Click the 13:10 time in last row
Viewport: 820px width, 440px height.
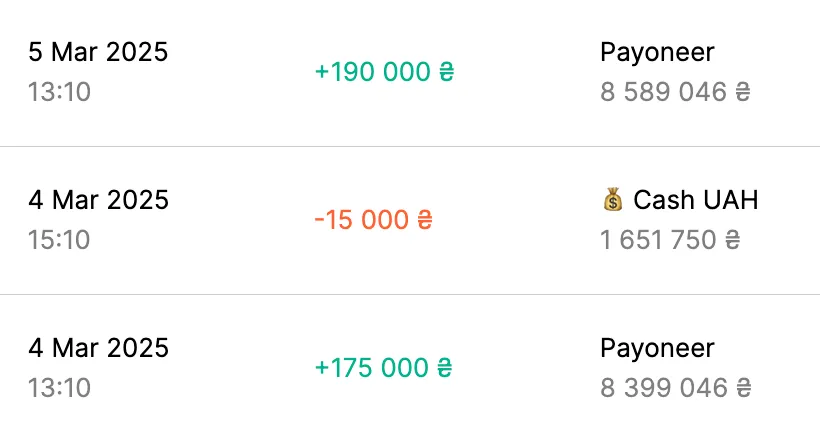point(59,388)
